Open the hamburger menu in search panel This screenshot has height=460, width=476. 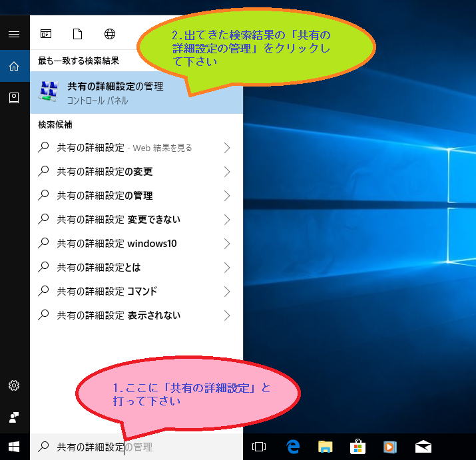click(14, 34)
